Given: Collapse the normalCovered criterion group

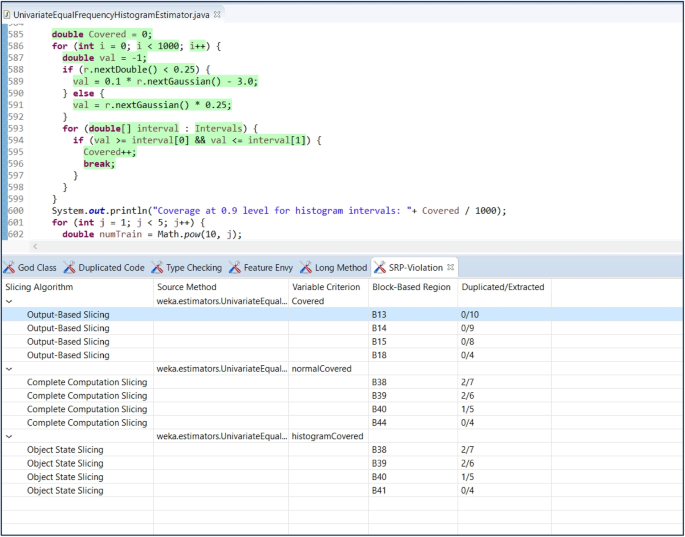Looking at the screenshot, I should coord(9,369).
